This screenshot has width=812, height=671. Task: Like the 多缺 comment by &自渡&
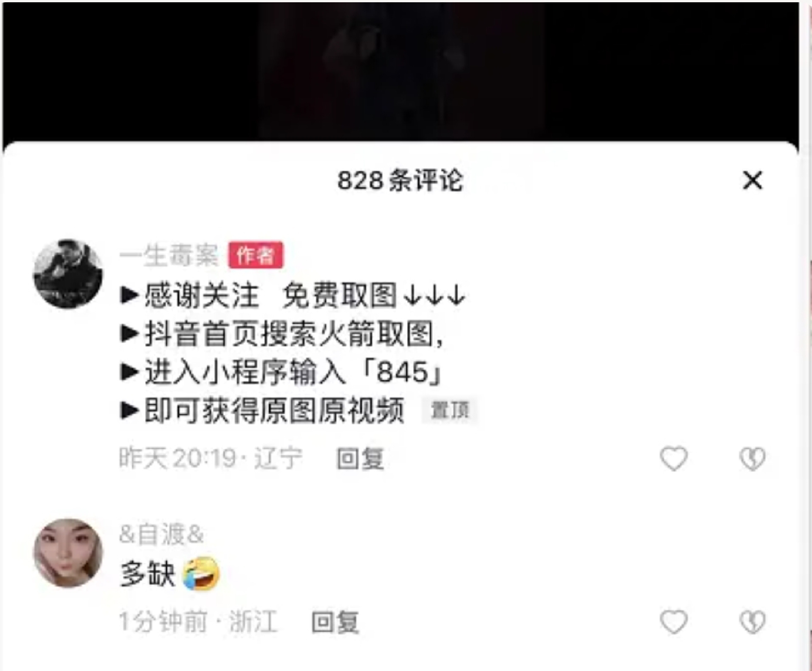[674, 621]
